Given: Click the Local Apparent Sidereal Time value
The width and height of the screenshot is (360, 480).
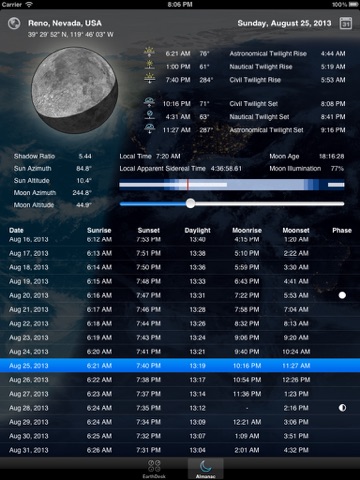Looking at the screenshot, I should [226, 168].
